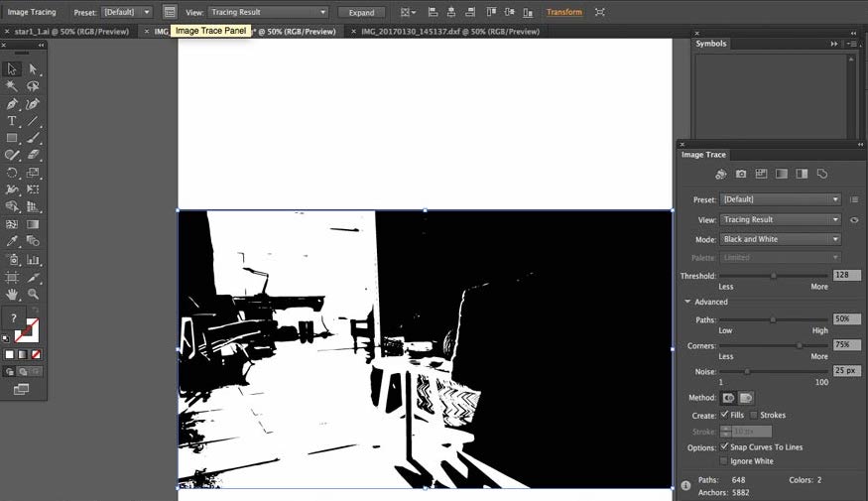Uncheck Snap Curves To Lines
This screenshot has height=501, width=868.
723,447
